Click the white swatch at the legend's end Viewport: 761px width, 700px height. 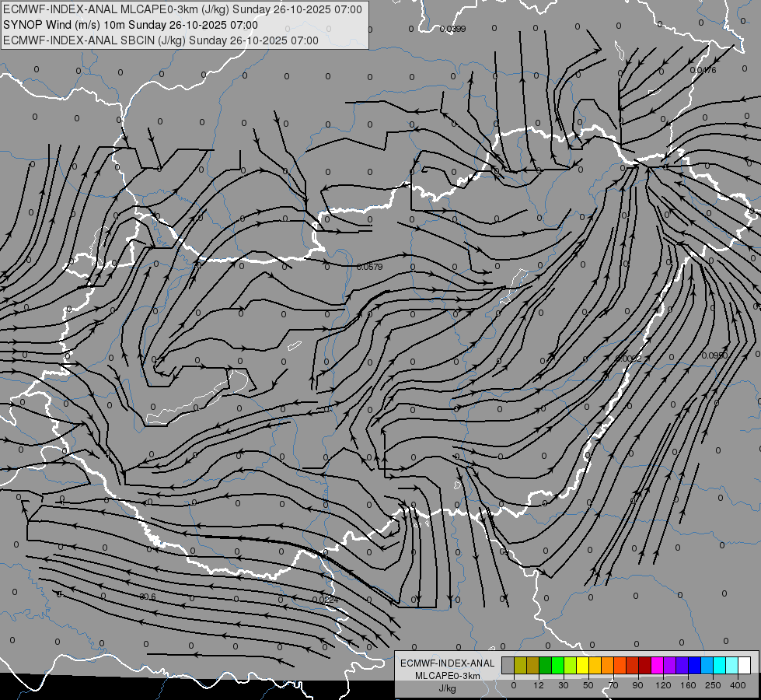pyautogui.click(x=744, y=665)
